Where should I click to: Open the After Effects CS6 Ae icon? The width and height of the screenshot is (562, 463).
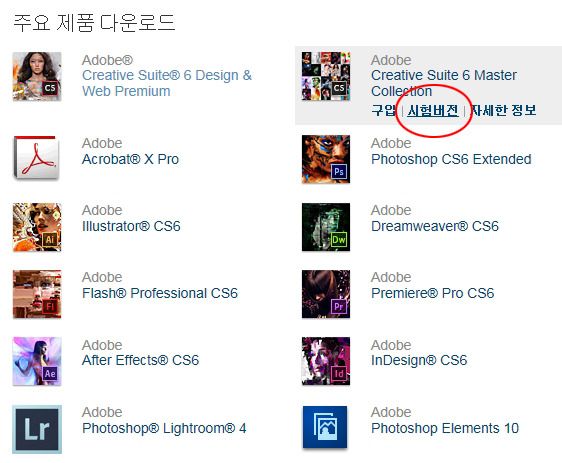coord(37,361)
